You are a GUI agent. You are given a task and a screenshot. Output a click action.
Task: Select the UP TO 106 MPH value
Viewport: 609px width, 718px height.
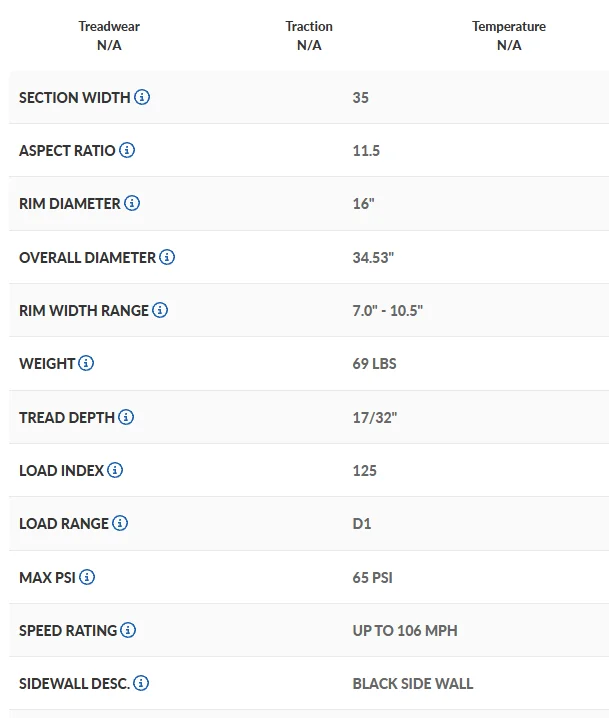(405, 631)
